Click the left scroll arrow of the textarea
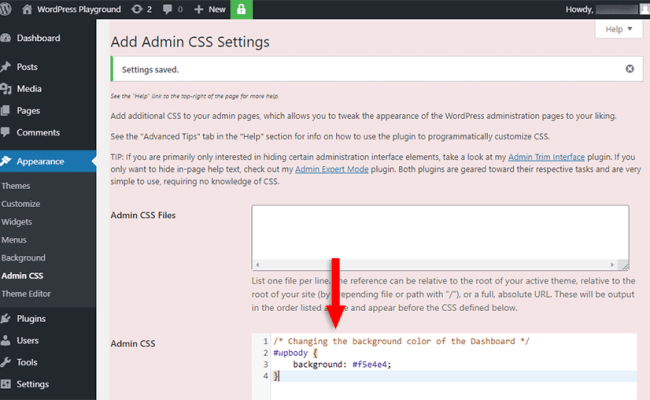 tap(257, 264)
